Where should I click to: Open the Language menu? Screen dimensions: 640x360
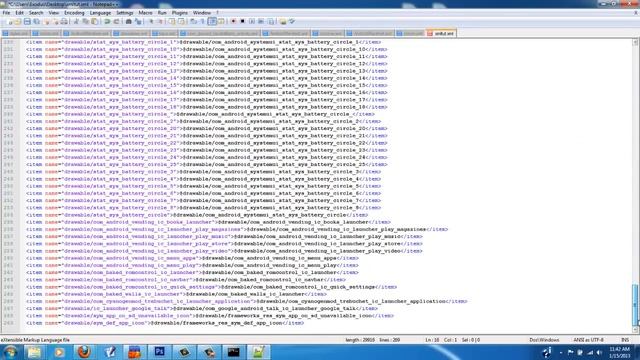(x=100, y=13)
